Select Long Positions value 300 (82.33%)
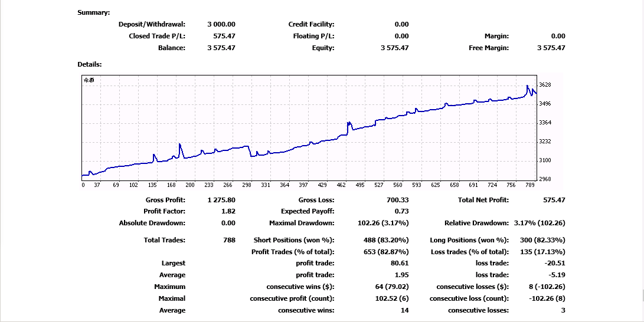644x322 pixels. point(542,240)
